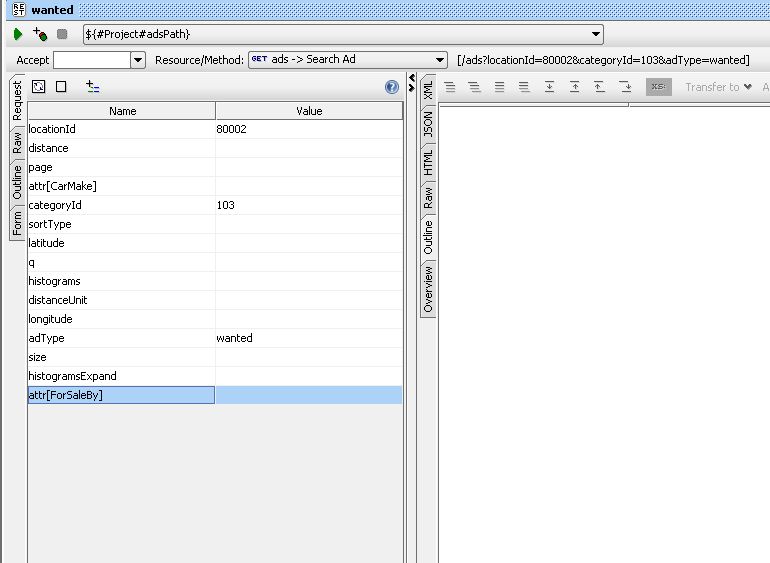
Task: Click the Name column header
Action: [122, 111]
